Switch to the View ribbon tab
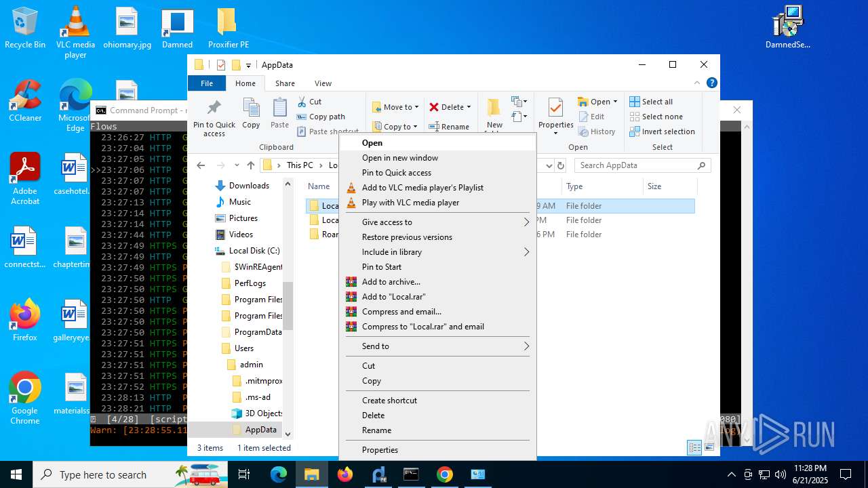Viewport: 868px width, 488px height. (323, 83)
